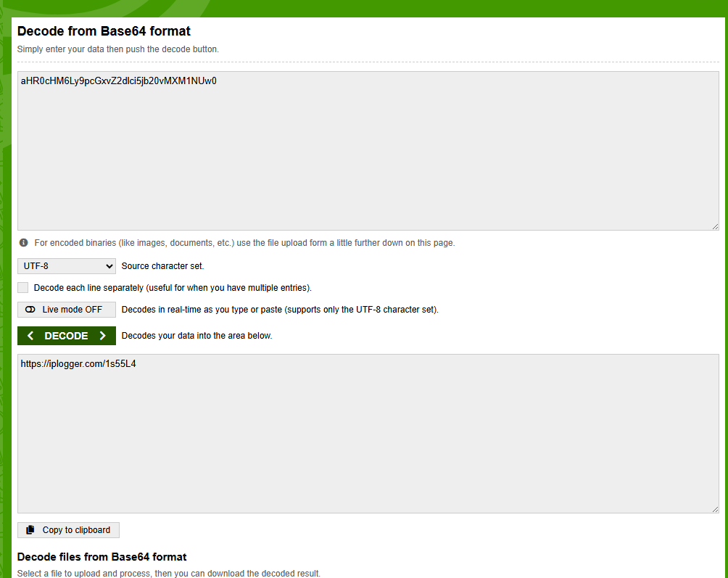The height and width of the screenshot is (578, 728).
Task: Click the 'For encoded binaries' note text
Action: [244, 243]
